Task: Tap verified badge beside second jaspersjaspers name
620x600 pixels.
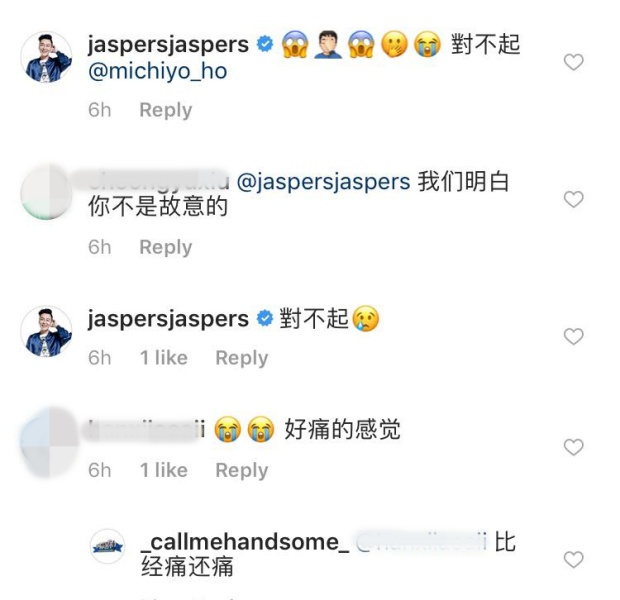Action: [265, 318]
